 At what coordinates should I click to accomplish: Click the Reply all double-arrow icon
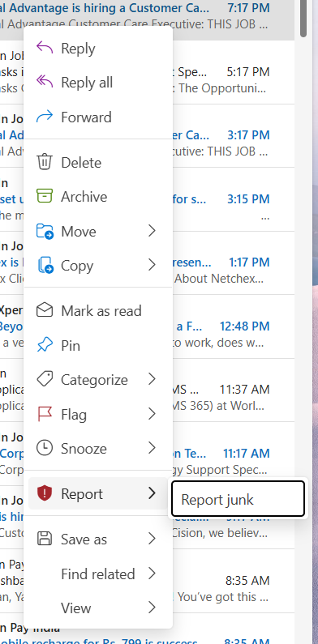pos(45,82)
